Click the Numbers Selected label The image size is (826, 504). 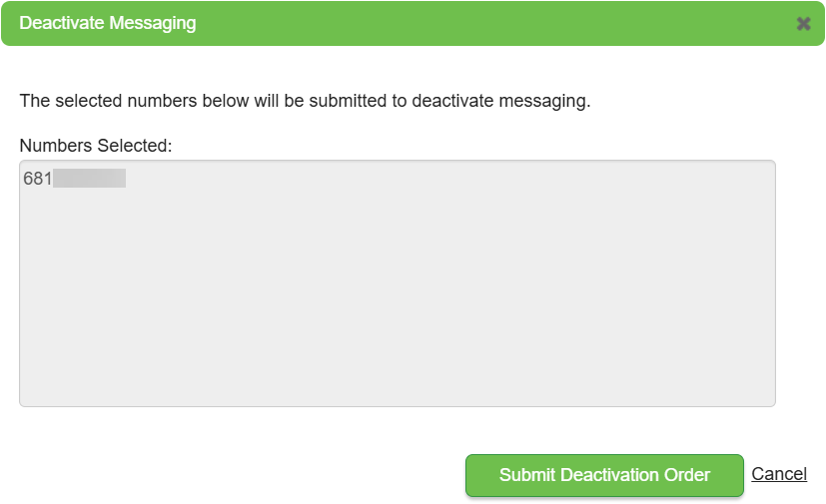tap(96, 146)
